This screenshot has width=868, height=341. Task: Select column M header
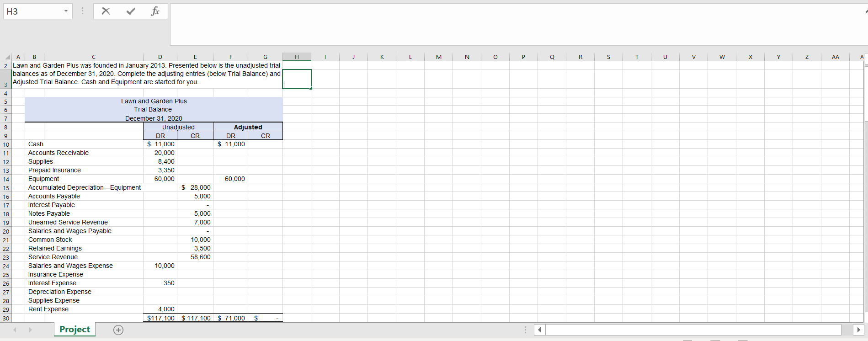439,57
